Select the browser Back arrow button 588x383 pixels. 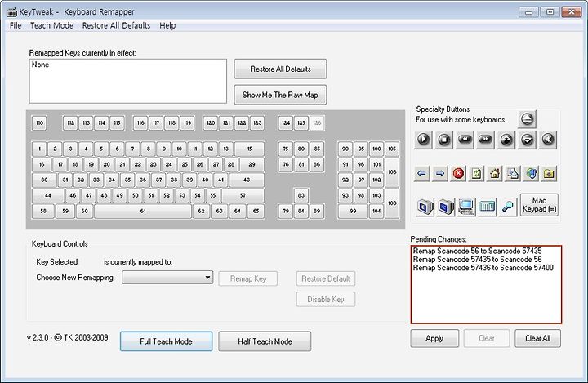422,174
